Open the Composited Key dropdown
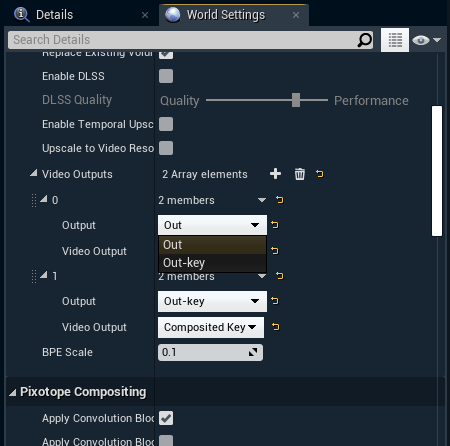The width and height of the screenshot is (450, 446). pyautogui.click(x=211, y=327)
